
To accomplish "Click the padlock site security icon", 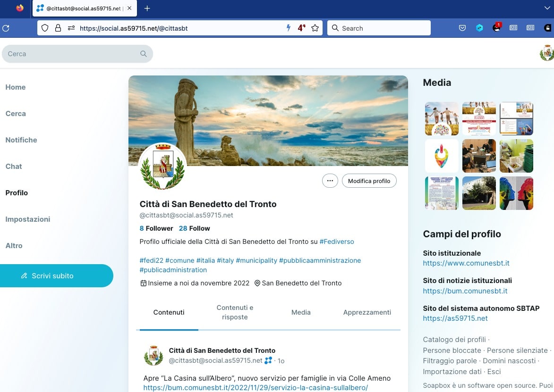I will coord(58,28).
